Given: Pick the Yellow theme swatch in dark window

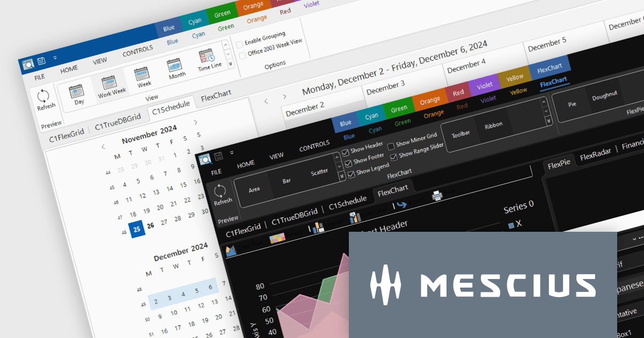Looking at the screenshot, I should tap(514, 78).
